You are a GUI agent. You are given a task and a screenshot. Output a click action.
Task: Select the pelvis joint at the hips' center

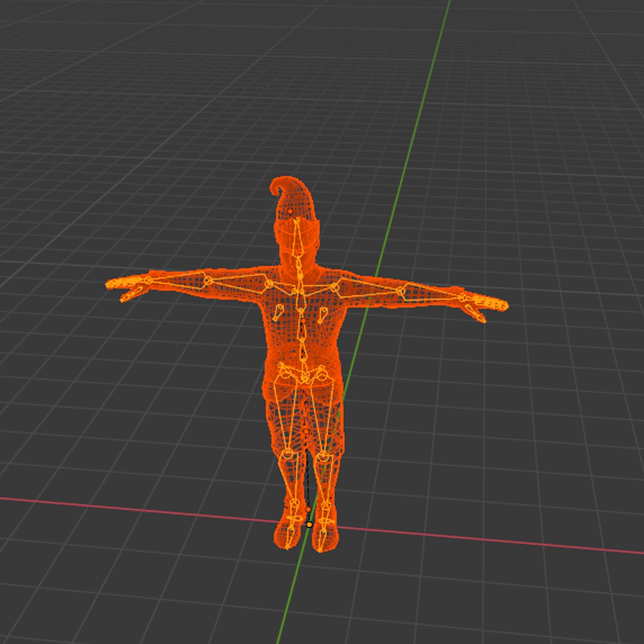click(304, 377)
